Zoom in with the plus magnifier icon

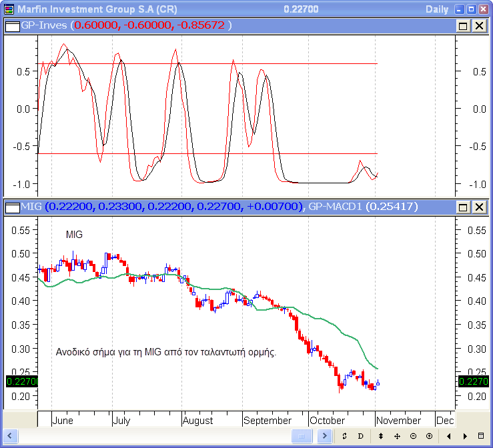(x=429, y=436)
